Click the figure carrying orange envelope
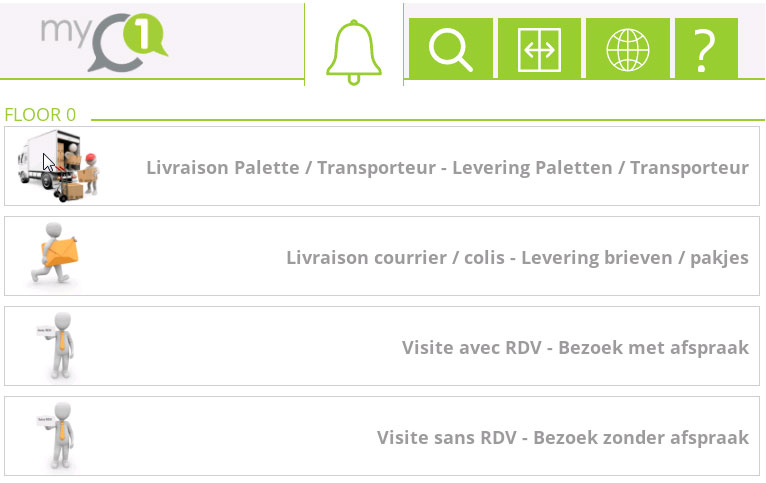 pyautogui.click(x=54, y=252)
